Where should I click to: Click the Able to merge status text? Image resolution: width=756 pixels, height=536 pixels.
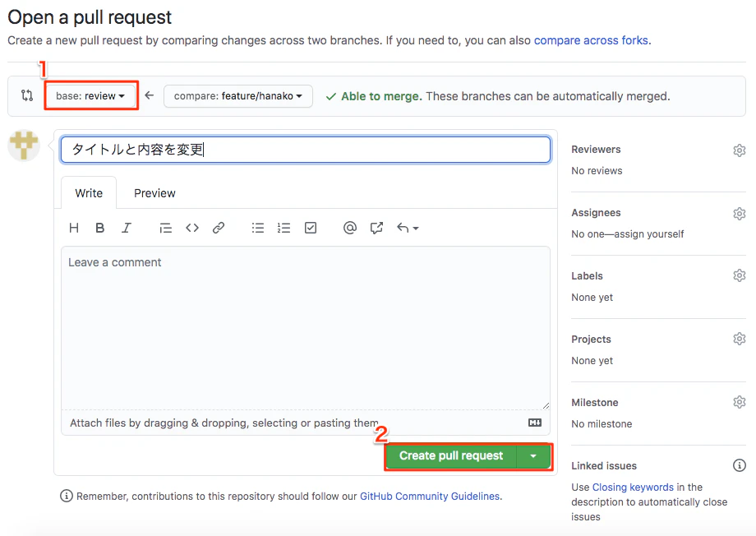tap(381, 96)
